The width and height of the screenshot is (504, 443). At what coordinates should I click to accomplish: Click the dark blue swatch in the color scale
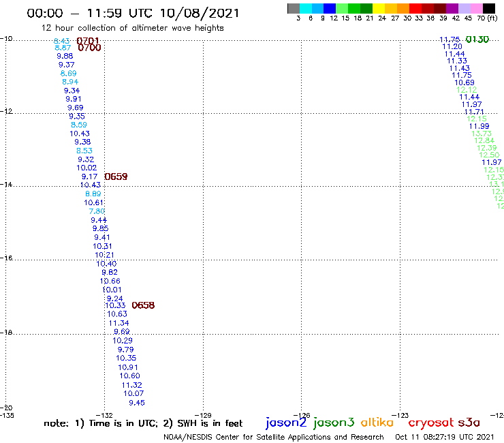point(330,8)
